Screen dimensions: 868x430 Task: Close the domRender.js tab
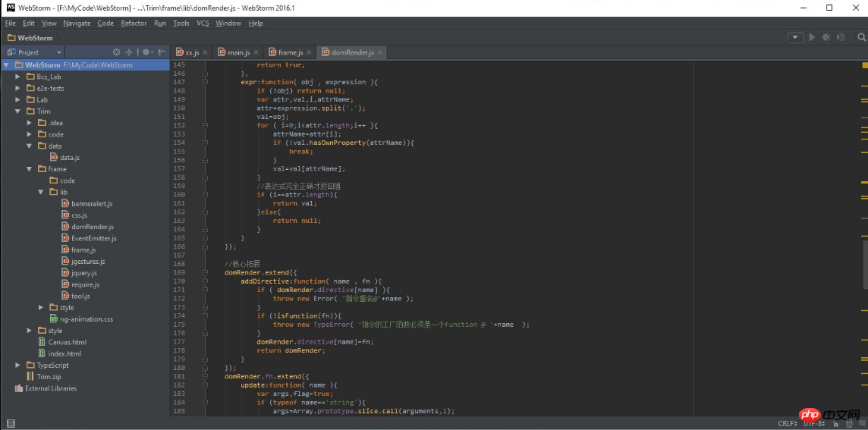[x=379, y=52]
